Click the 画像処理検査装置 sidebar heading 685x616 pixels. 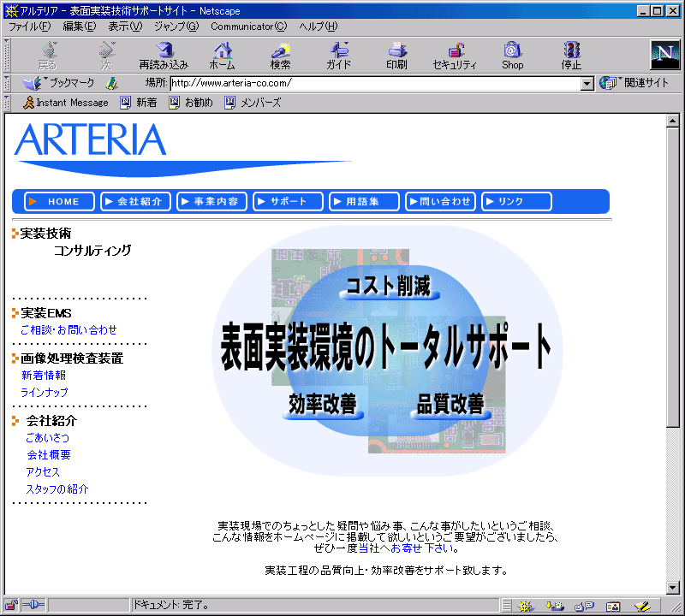(72, 358)
